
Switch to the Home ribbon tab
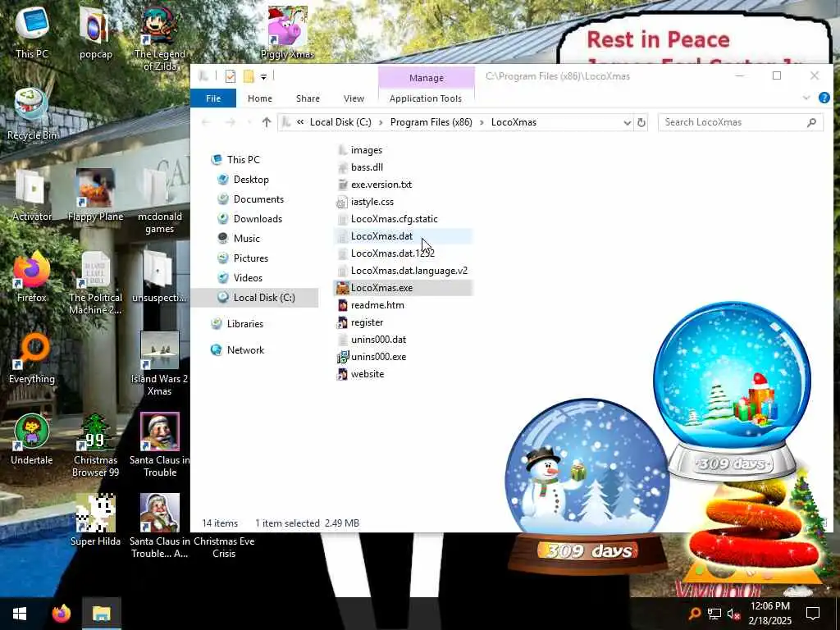click(x=260, y=98)
